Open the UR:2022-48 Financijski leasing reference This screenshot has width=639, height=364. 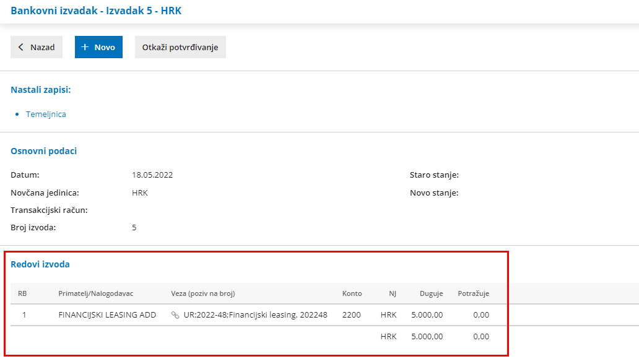pyautogui.click(x=255, y=315)
